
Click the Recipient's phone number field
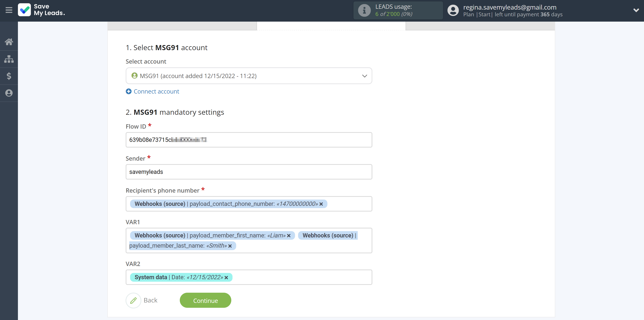coord(249,204)
